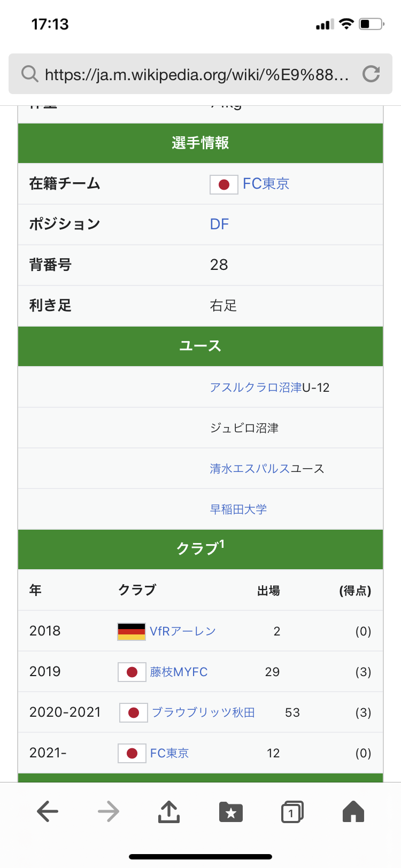Tap the search magnifier in address bar

click(x=29, y=74)
